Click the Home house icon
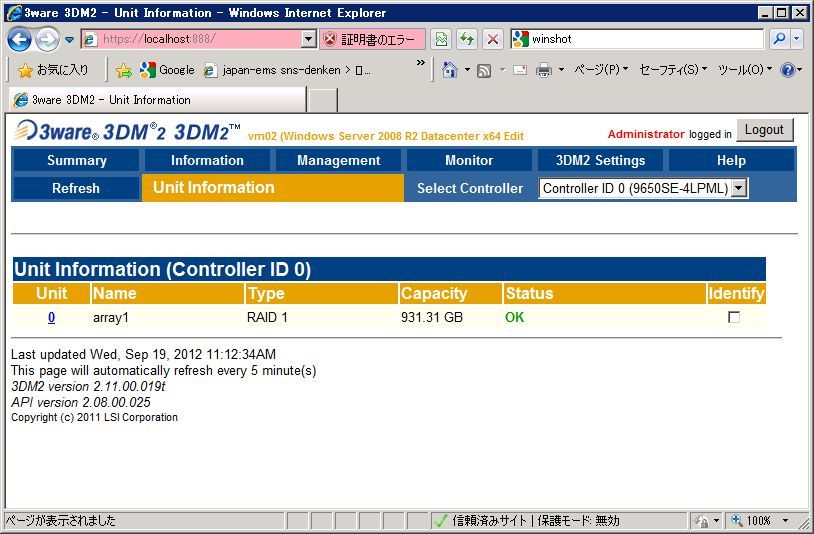This screenshot has height=534, width=814. click(450, 70)
